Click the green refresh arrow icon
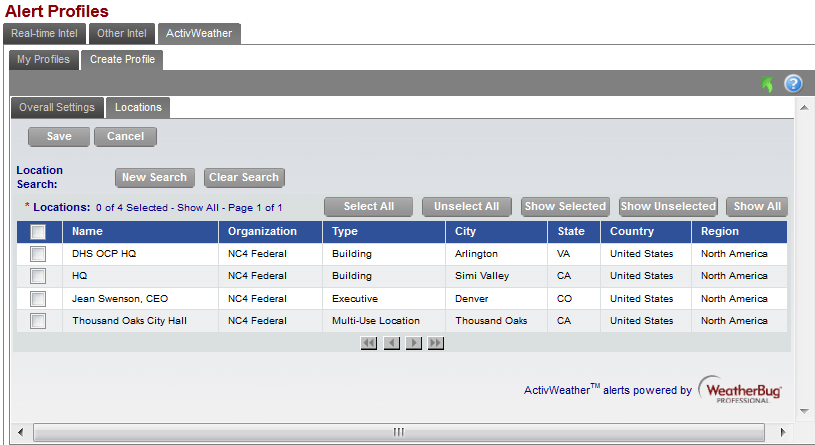This screenshot has height=445, width=815. (767, 84)
